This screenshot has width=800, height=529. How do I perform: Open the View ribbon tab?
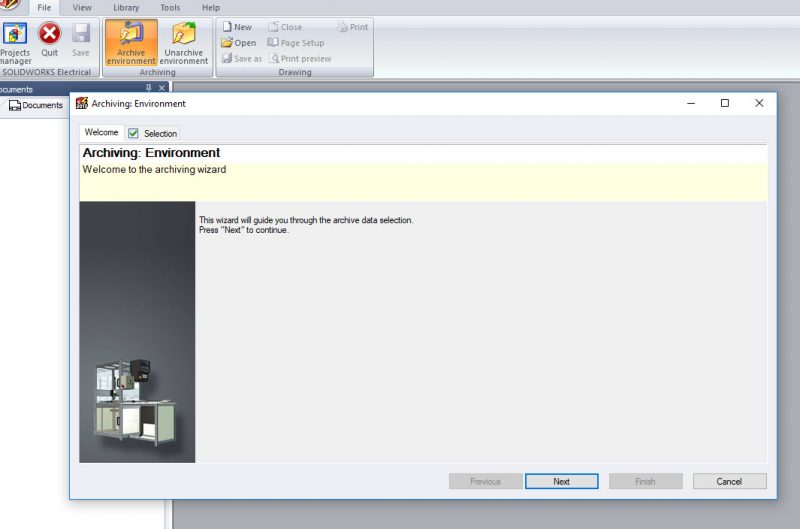point(82,8)
